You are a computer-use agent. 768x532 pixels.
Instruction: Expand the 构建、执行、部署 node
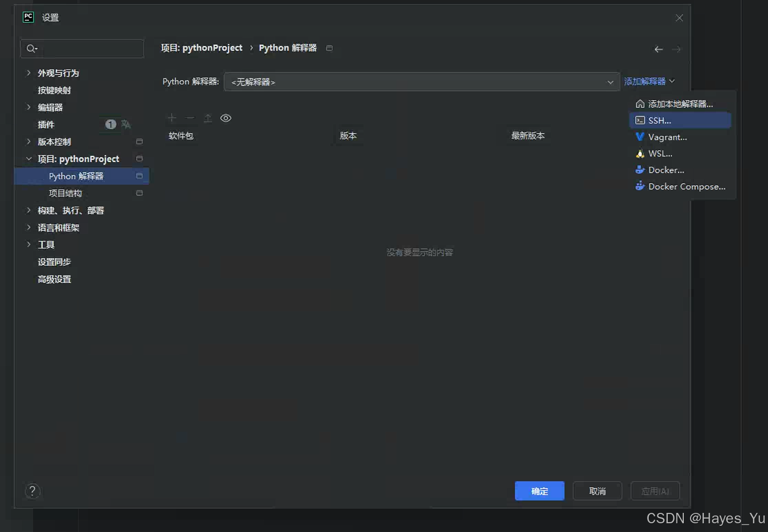coord(28,210)
